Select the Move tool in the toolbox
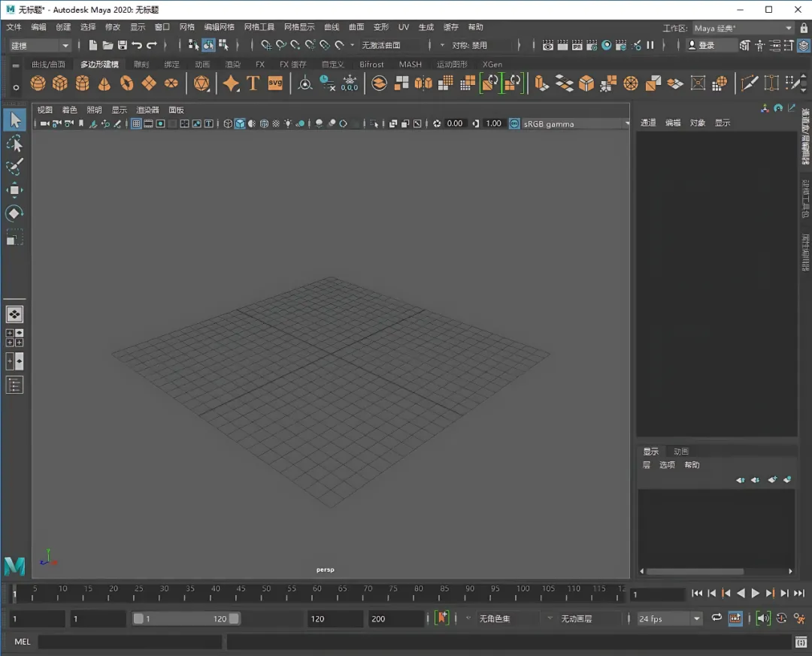The image size is (812, 656). (x=14, y=190)
